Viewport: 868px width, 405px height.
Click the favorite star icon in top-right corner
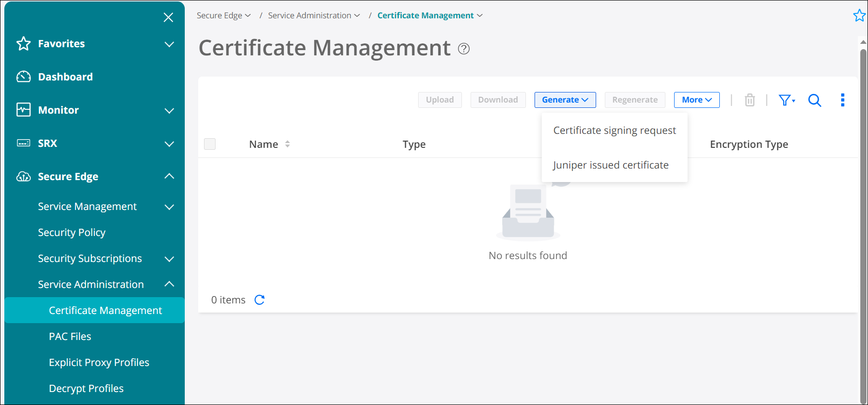859,15
